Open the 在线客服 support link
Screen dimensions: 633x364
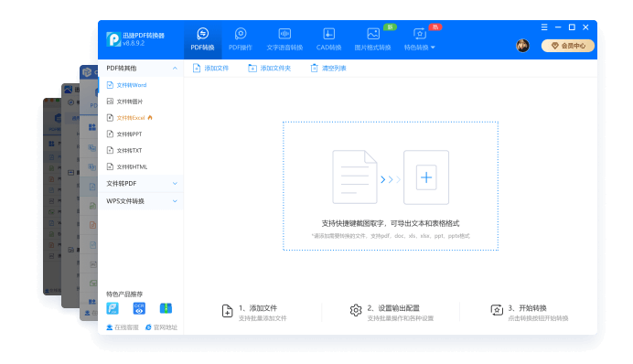coord(123,327)
